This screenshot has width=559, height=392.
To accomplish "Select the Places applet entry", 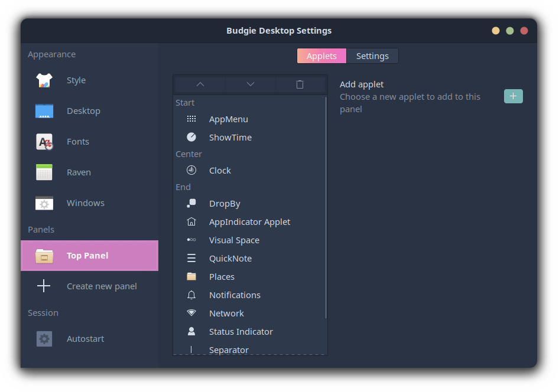I will 222,277.
